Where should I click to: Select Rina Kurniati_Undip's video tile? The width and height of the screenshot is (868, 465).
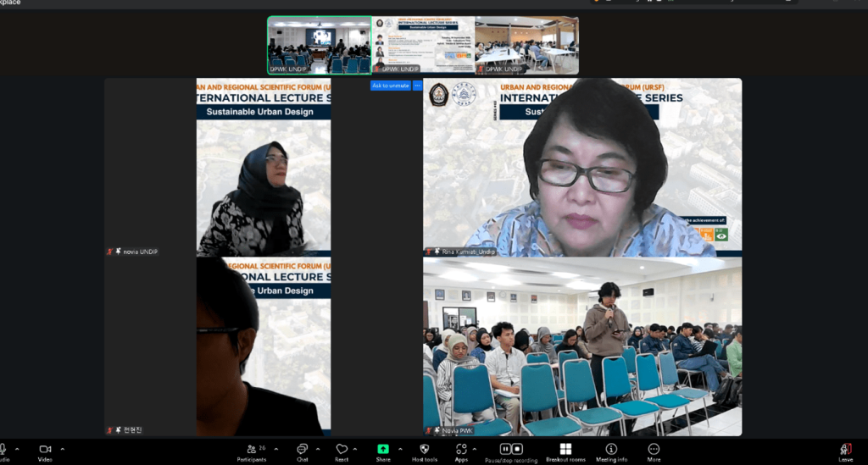pos(582,167)
